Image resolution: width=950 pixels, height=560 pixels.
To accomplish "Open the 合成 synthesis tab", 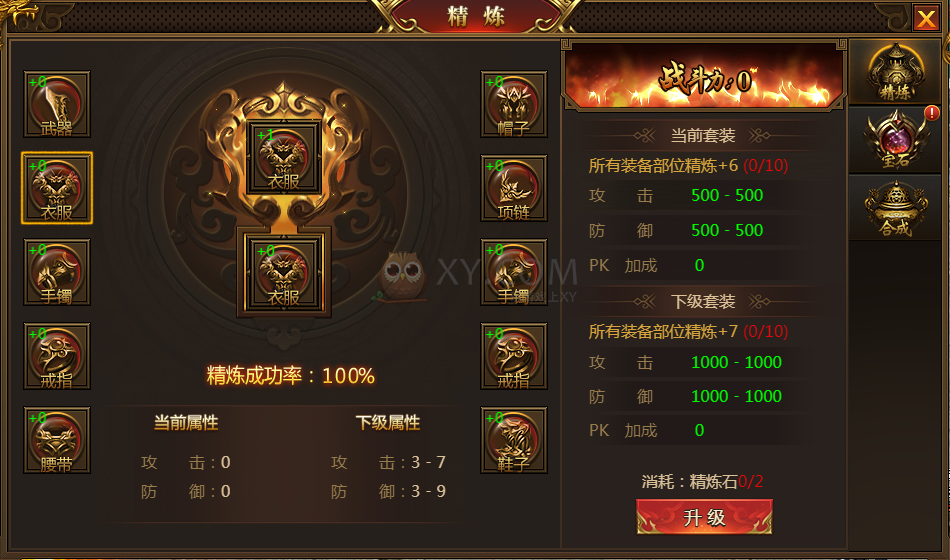I will [x=895, y=208].
